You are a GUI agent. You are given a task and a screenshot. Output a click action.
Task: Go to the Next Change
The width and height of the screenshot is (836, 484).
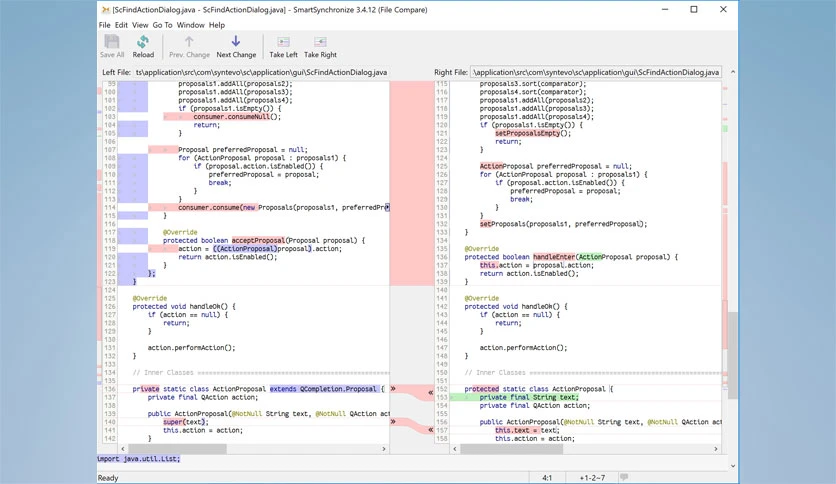pos(236,46)
